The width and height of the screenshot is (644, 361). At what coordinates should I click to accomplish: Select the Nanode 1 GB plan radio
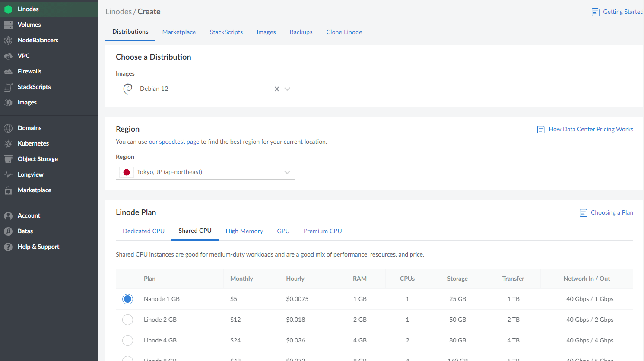pos(127,299)
